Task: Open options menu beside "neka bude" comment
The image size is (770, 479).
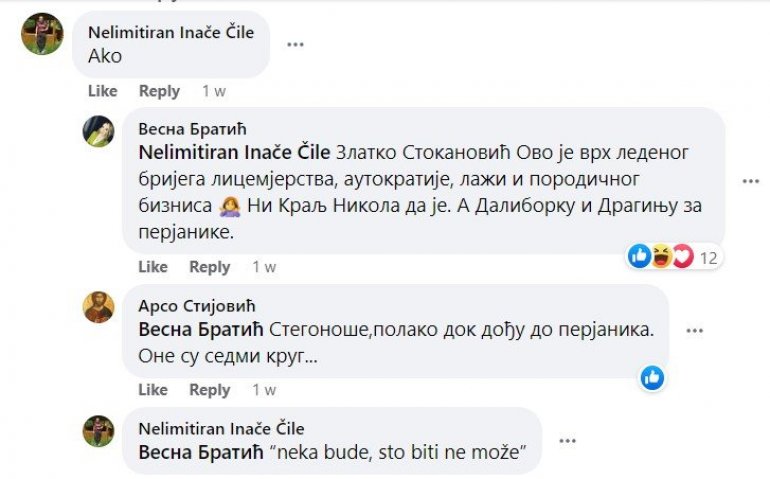Action: [x=567, y=440]
